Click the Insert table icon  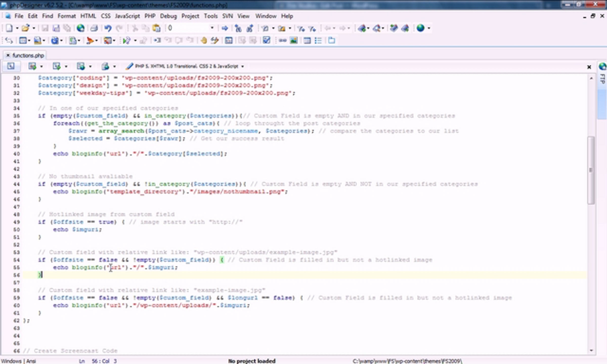pos(307,40)
